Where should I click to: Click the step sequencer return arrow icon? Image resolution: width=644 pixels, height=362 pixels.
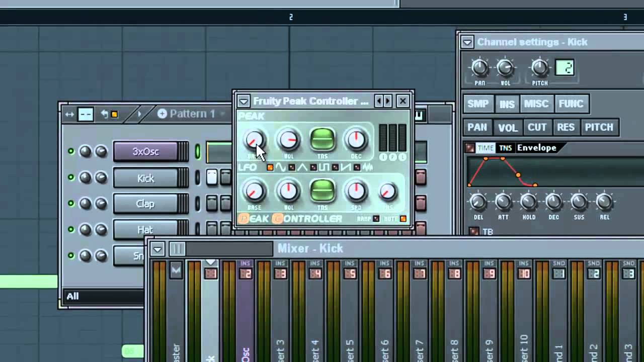[105, 114]
